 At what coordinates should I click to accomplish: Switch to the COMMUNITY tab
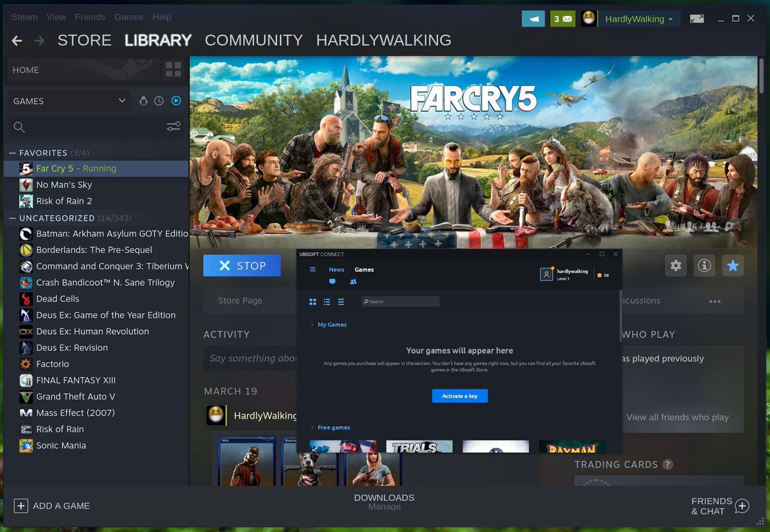(253, 40)
